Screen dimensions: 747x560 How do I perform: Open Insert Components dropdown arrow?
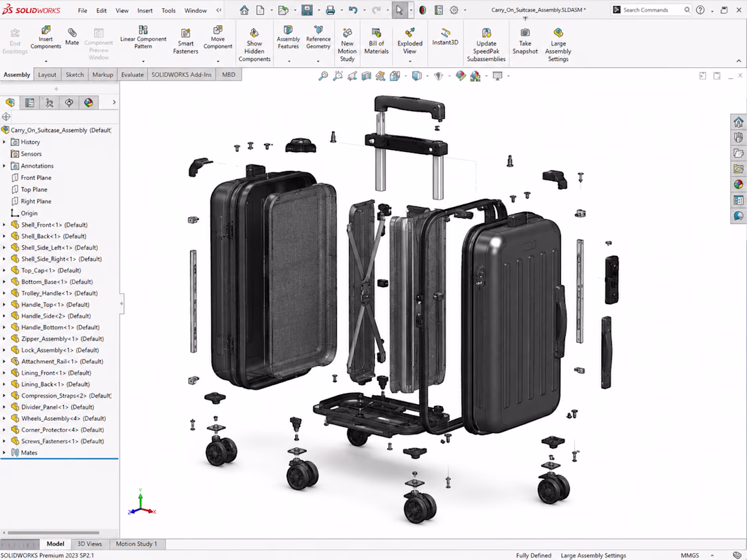click(46, 61)
